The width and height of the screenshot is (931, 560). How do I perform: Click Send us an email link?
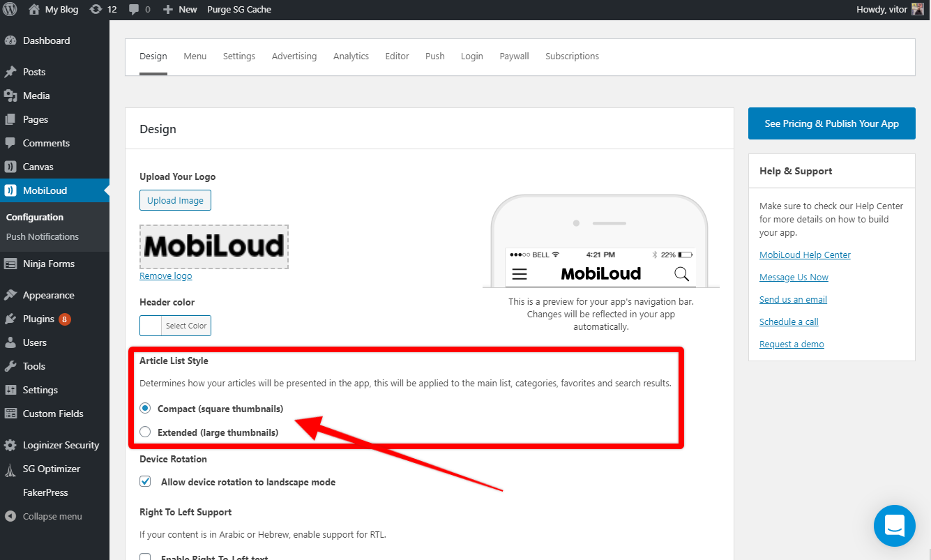(793, 300)
